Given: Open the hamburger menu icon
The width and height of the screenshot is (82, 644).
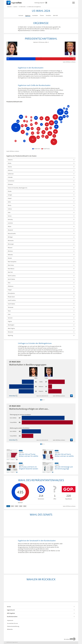Looking at the screenshot, I should click(74, 3).
